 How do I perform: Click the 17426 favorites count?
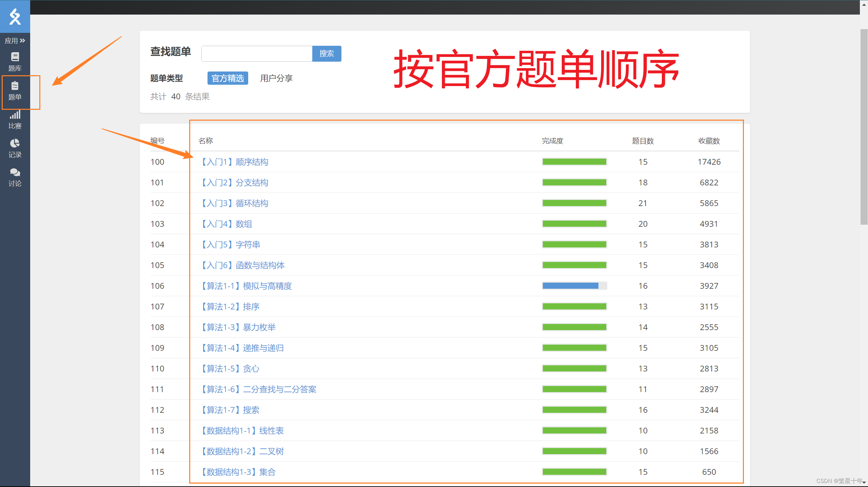pos(709,162)
